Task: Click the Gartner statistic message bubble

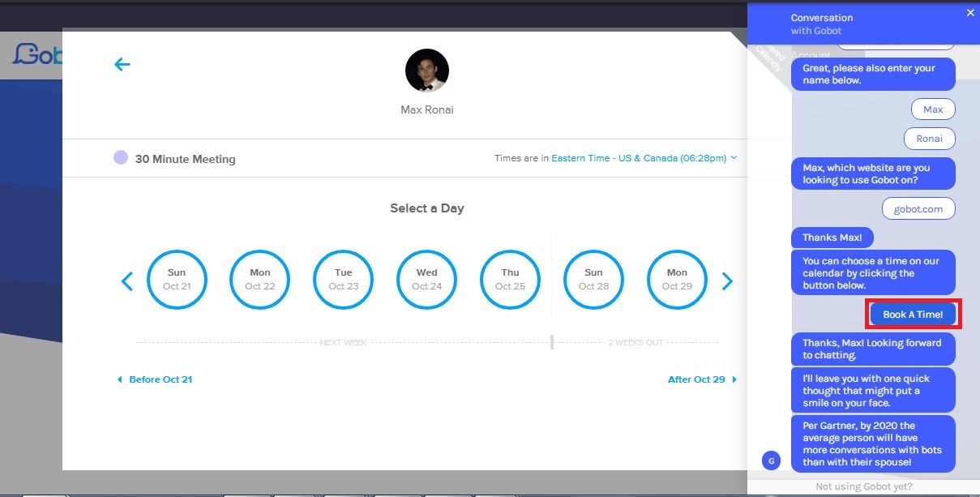Action: pos(873,444)
